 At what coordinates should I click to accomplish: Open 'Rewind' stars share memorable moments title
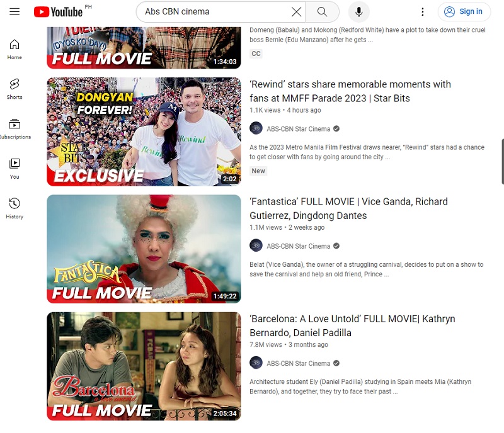click(x=350, y=91)
